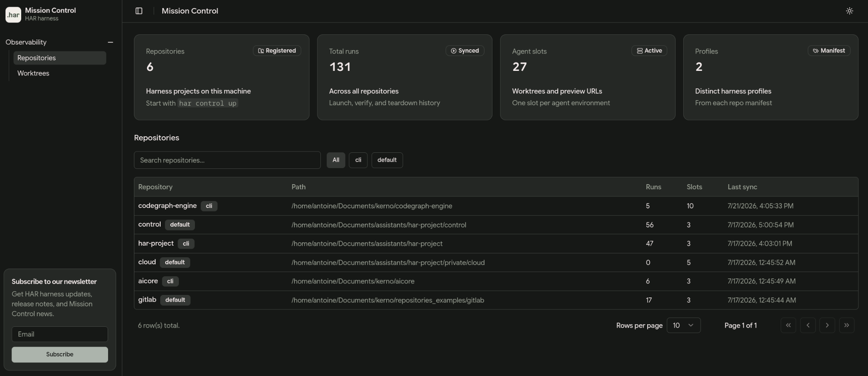Go to previous page button
Image resolution: width=868 pixels, height=376 pixels.
[808, 325]
